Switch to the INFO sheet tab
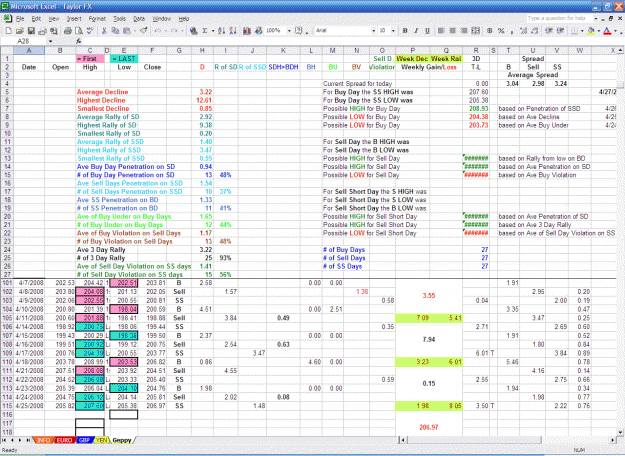 [43, 440]
